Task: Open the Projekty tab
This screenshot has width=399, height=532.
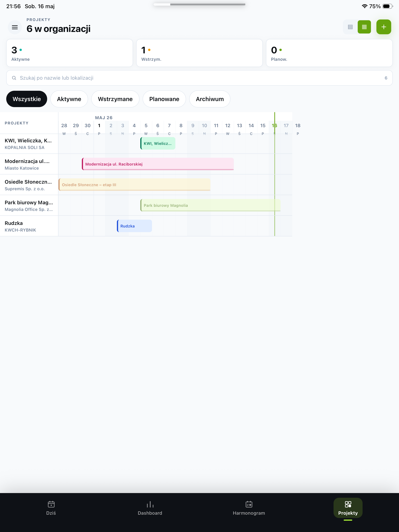Action: [348, 508]
